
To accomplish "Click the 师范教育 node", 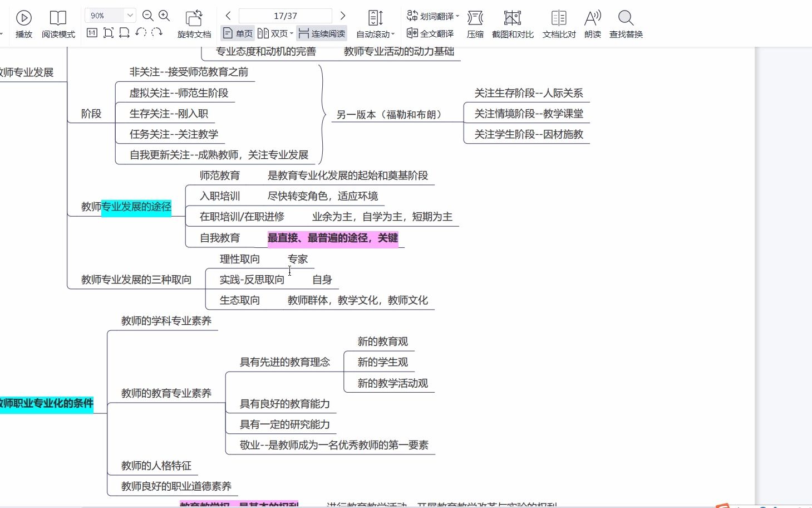I will pyautogui.click(x=220, y=175).
